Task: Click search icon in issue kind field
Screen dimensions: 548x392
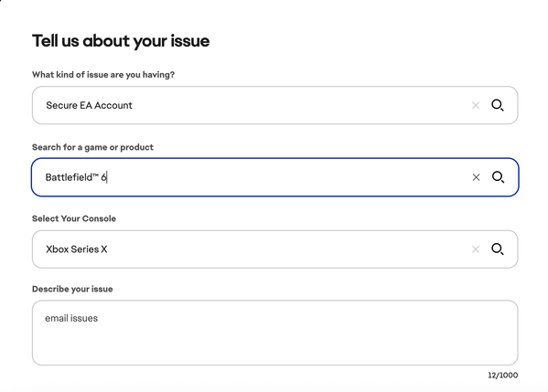Action: 498,105
